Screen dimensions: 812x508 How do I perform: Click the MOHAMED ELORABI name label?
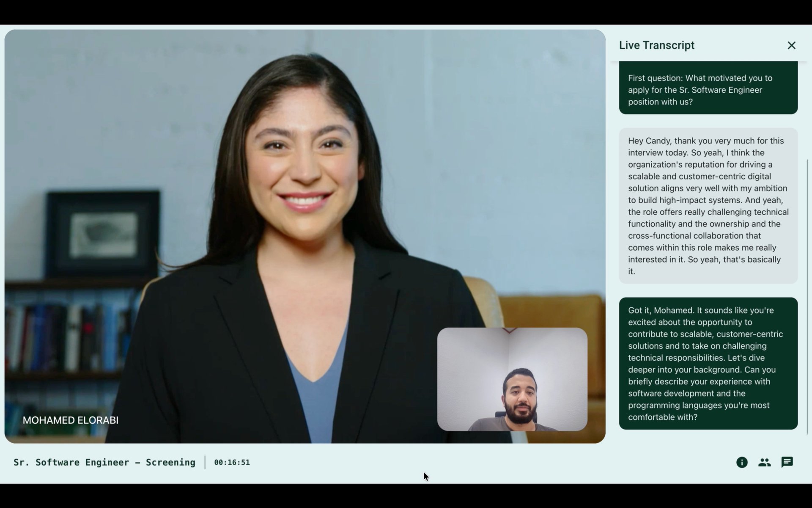[70, 420]
